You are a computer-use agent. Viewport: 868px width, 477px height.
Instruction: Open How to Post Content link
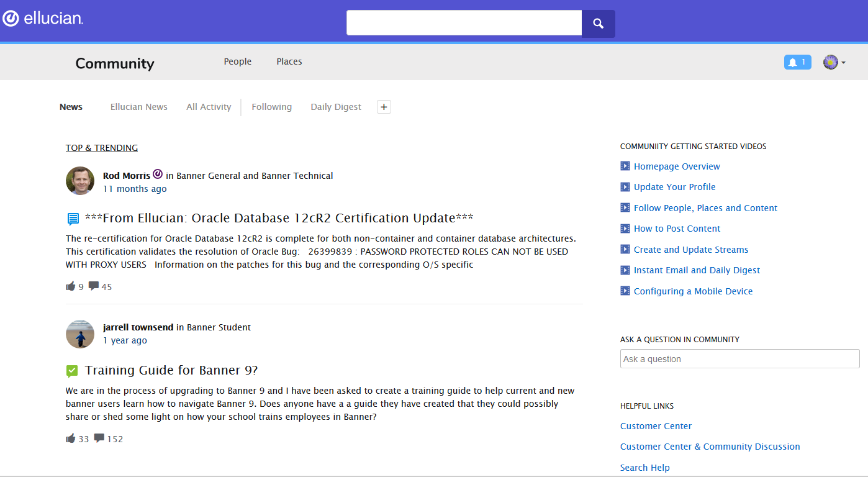(677, 229)
